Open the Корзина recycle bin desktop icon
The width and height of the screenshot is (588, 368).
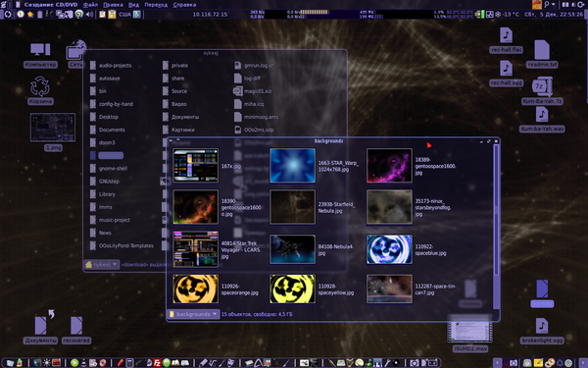coord(40,91)
